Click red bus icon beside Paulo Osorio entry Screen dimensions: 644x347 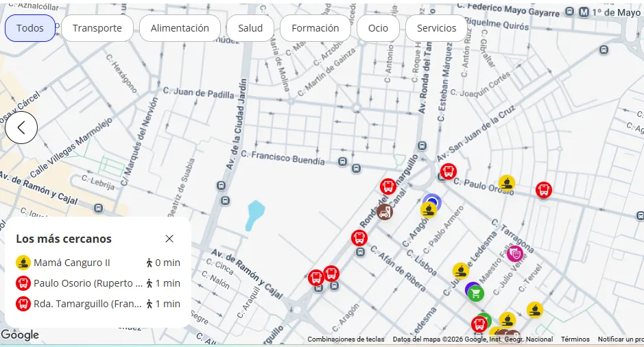click(23, 283)
